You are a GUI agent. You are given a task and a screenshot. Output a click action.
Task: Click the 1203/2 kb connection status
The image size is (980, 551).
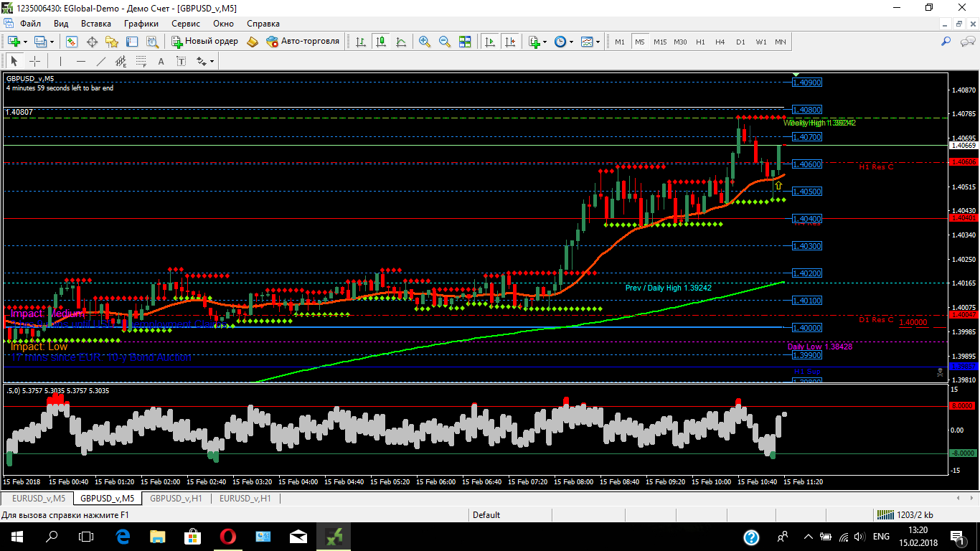tap(905, 515)
